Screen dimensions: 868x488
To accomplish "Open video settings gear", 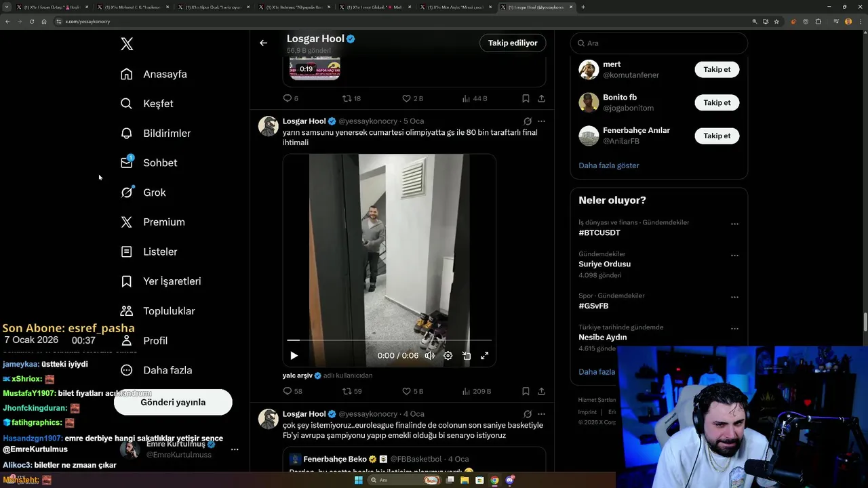I will [448, 356].
